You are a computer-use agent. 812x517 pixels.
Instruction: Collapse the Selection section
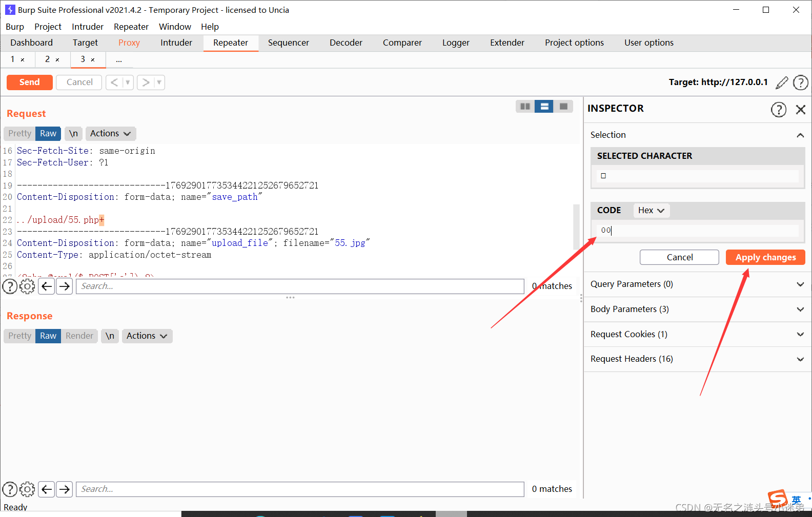(x=800, y=135)
